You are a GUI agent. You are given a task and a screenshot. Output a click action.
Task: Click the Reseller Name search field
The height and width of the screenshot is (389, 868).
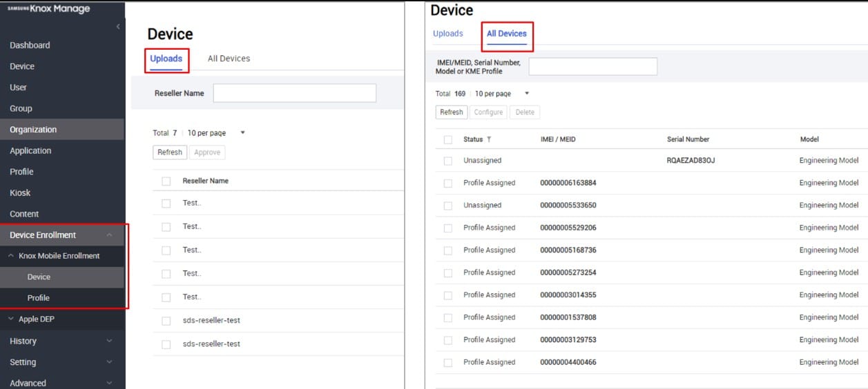pos(294,93)
